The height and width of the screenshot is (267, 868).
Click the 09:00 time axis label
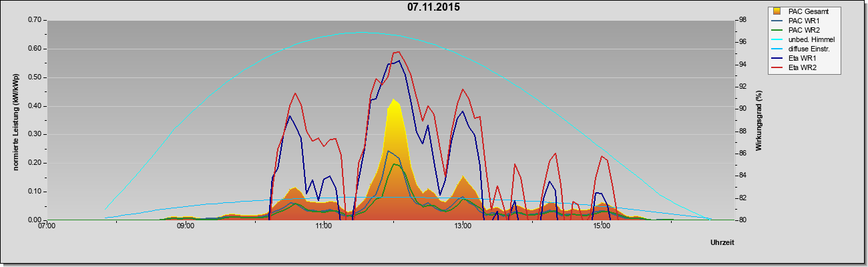pos(186,226)
